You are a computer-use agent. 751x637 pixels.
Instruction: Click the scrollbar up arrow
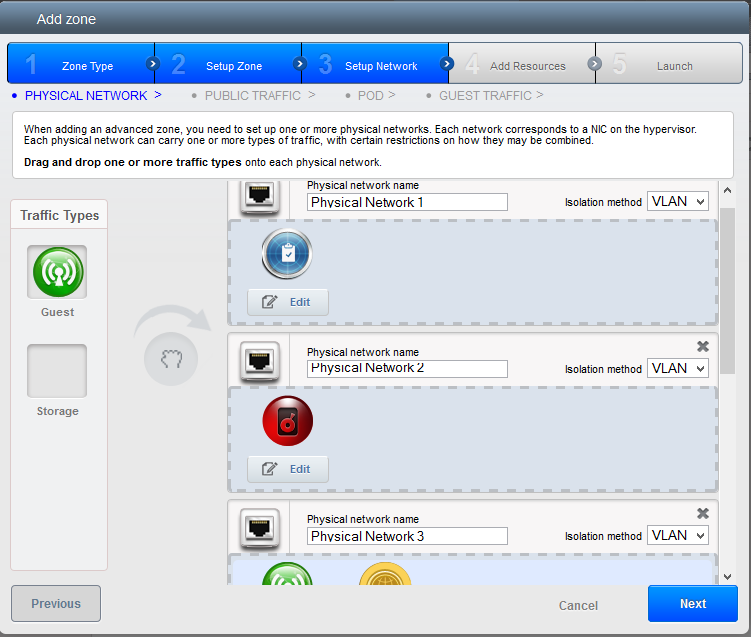pyautogui.click(x=728, y=190)
